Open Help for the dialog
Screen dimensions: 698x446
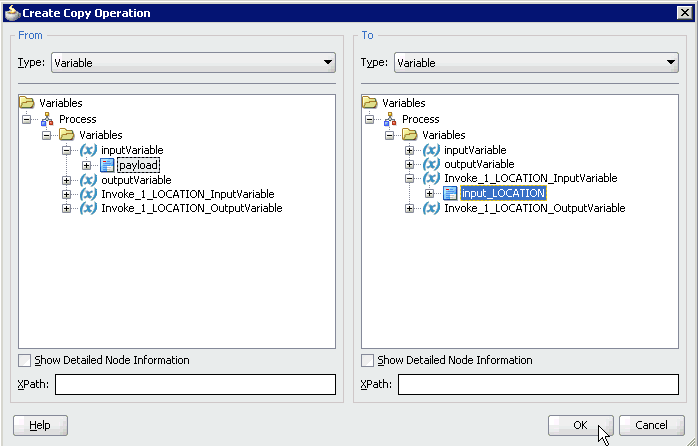[40, 425]
